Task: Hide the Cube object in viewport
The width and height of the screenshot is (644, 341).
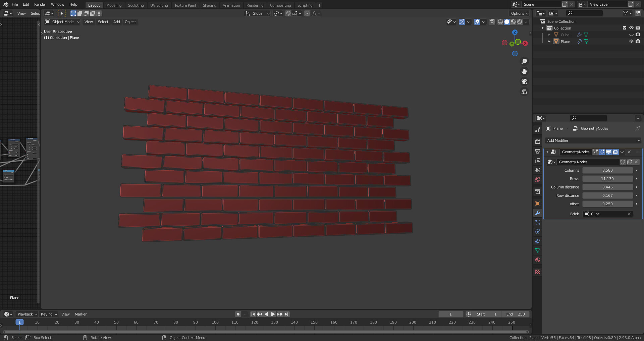Action: pos(632,35)
